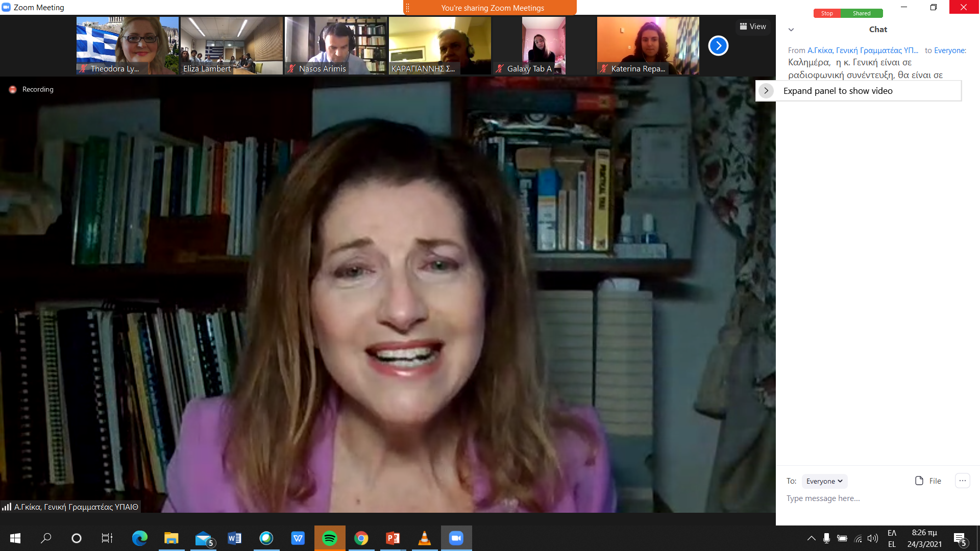980x551 pixels.
Task: Open the volume control in tray
Action: coord(873,538)
